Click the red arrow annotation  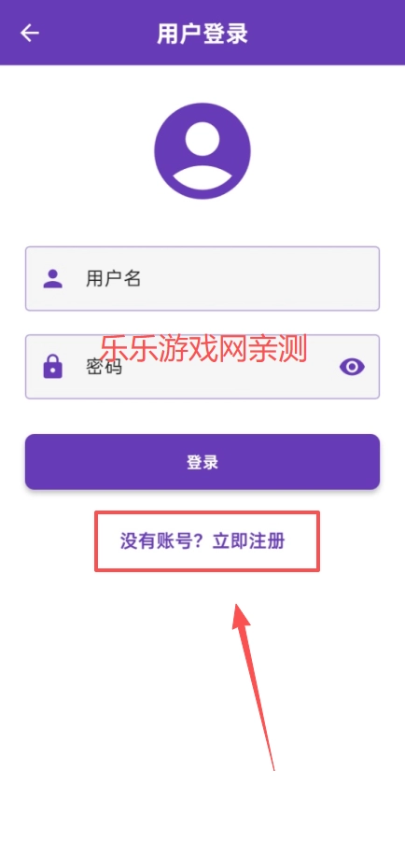[x=253, y=686]
